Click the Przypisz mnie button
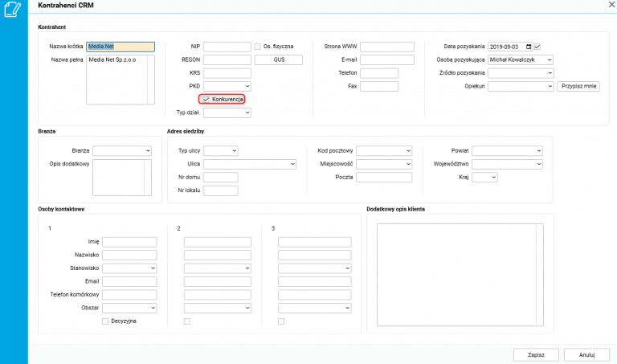The height and width of the screenshot is (364, 617). click(x=578, y=86)
